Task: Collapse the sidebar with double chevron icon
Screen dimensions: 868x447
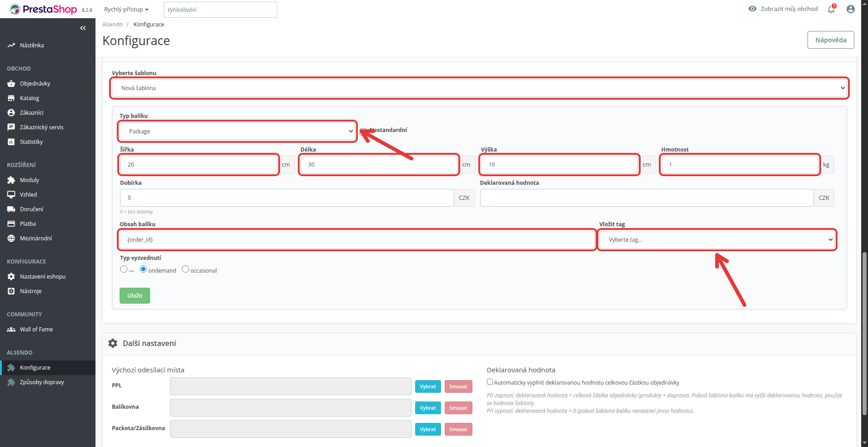Action: [x=83, y=28]
